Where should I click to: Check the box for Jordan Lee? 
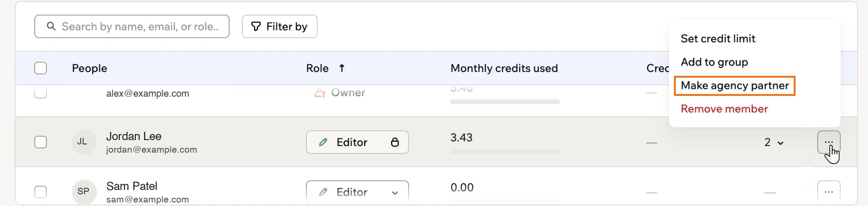(40, 142)
